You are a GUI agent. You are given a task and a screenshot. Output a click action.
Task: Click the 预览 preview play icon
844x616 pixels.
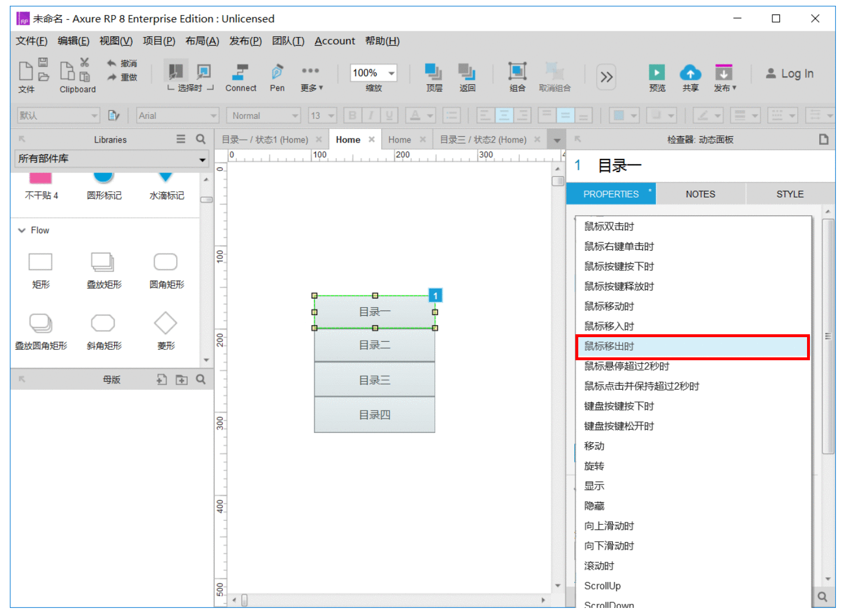click(x=657, y=72)
